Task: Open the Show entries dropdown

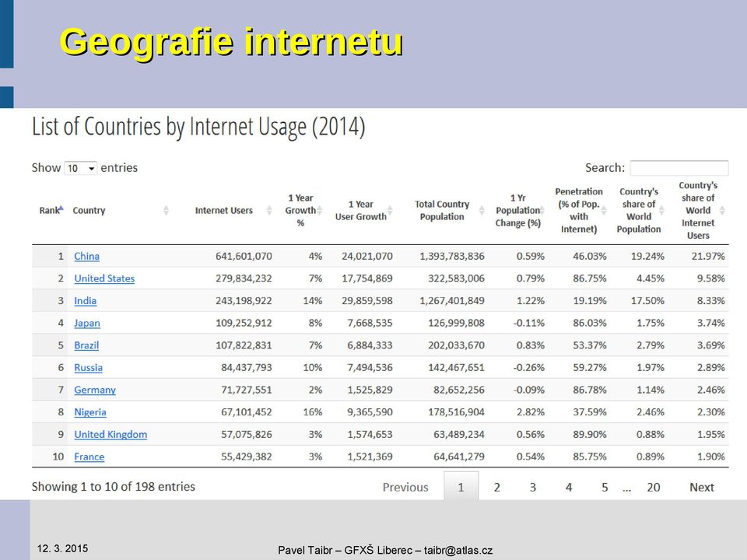Action: coord(80,168)
